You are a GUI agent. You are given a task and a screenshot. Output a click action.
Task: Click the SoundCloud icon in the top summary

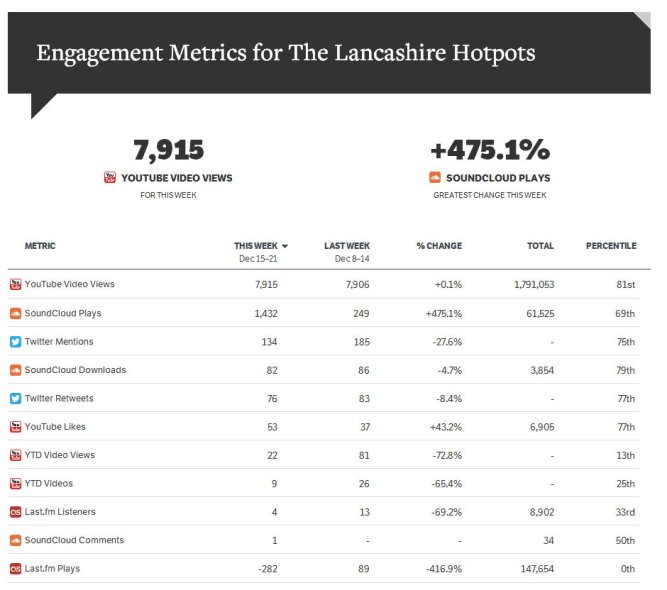click(x=435, y=177)
